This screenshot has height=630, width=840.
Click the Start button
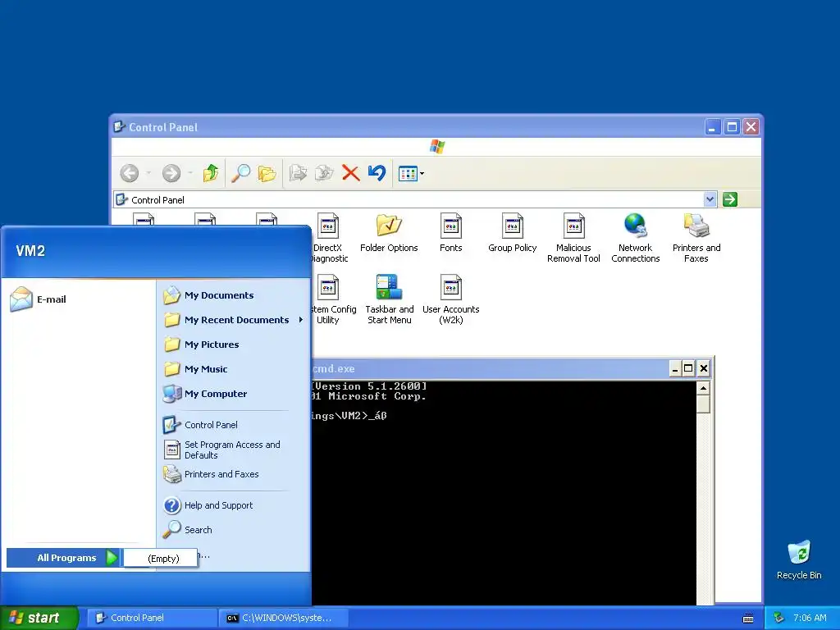tap(39, 618)
